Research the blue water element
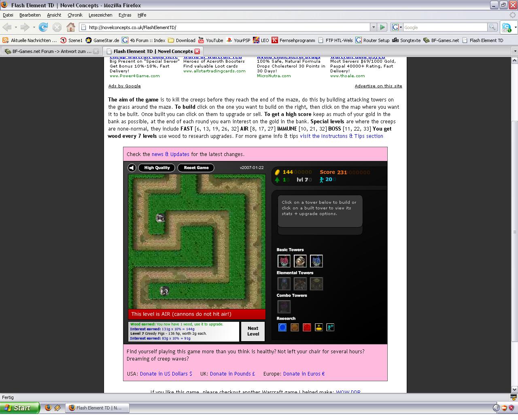Viewport: 518px width, 420px height. (x=282, y=327)
